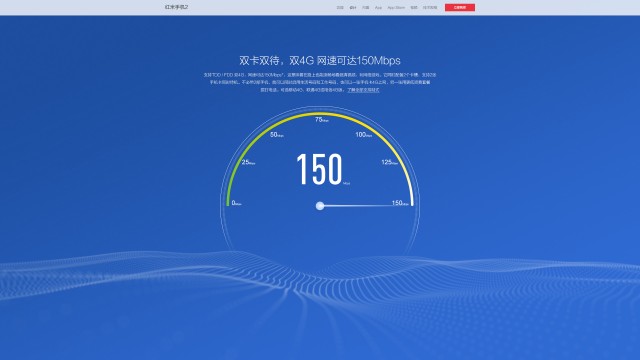This screenshot has width=640, height=360.
Task: Click the headline 双卡双待，双4G 网速可达150Mbps
Action: coord(320,60)
